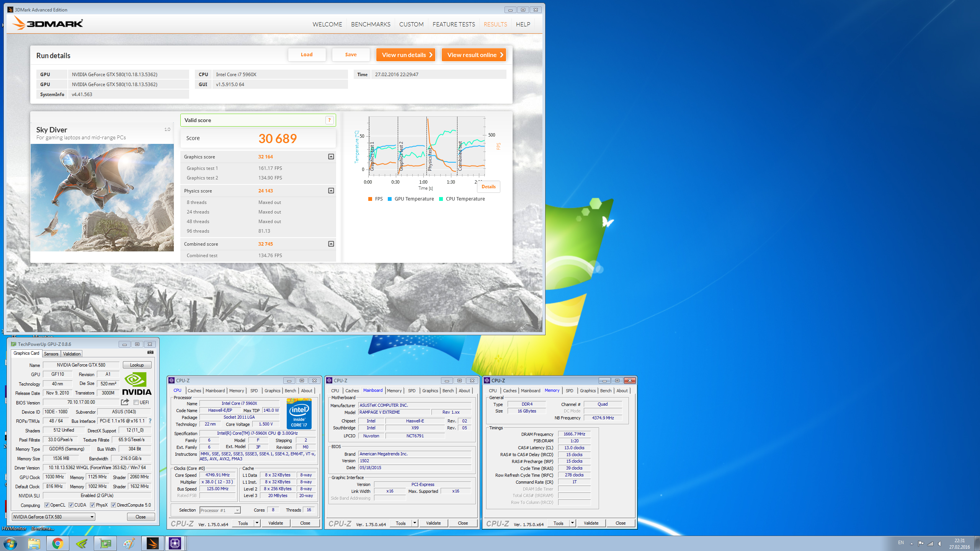Toggle the PhysX checkbox in GPU-Z
The width and height of the screenshot is (980, 551).
coord(92,505)
